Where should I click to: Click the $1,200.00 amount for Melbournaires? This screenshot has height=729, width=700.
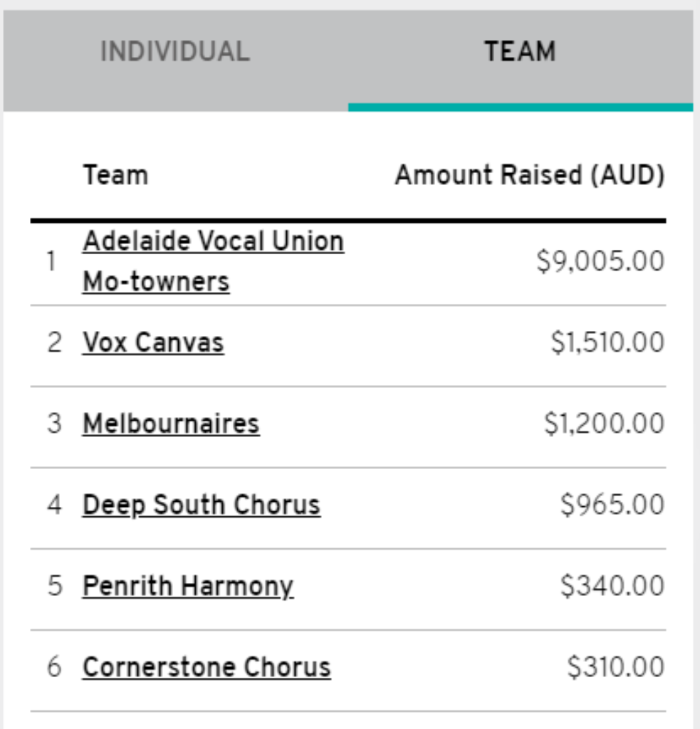click(604, 424)
